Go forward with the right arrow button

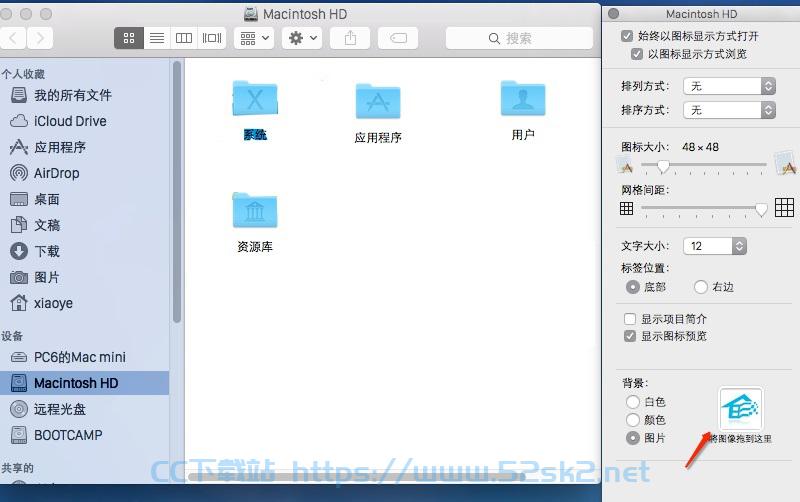[40, 38]
